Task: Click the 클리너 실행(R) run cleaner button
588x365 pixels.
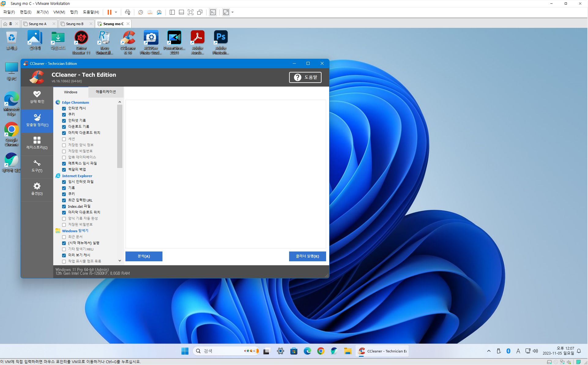Action: pos(307,256)
